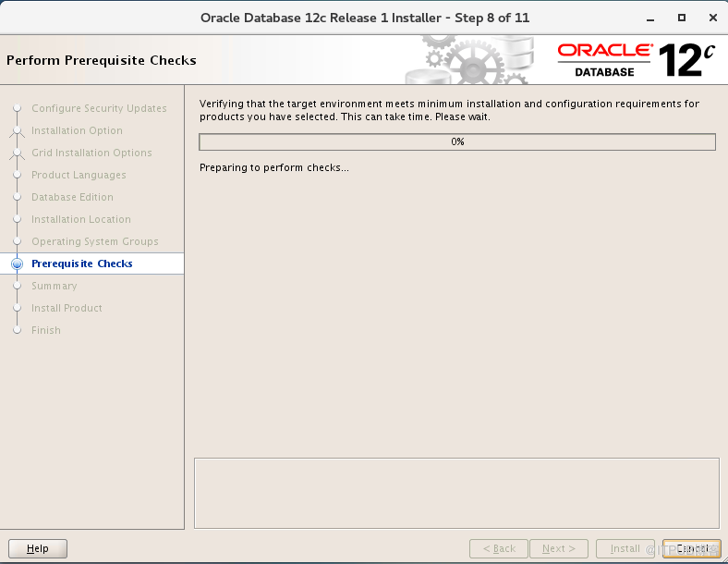Image resolution: width=728 pixels, height=564 pixels.
Task: Click the 'Verifying that the target environment' description
Action: 449,110
